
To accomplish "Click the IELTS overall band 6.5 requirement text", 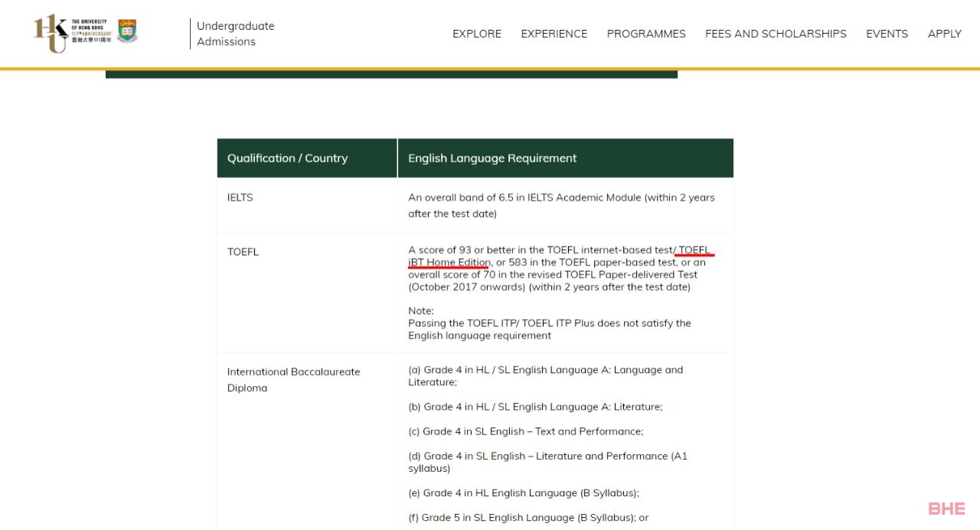I will click(x=561, y=205).
